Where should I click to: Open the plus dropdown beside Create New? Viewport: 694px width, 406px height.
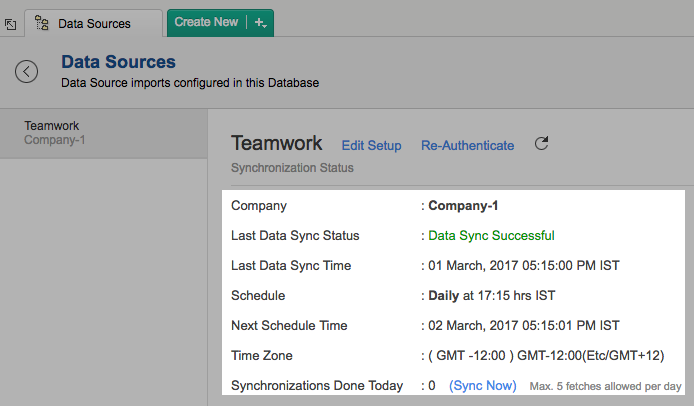[x=260, y=22]
